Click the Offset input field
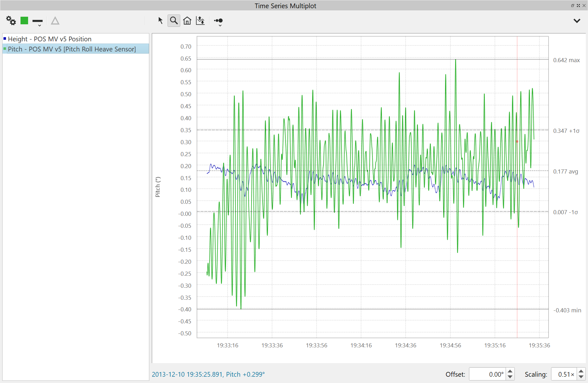588x383 pixels. tap(487, 374)
